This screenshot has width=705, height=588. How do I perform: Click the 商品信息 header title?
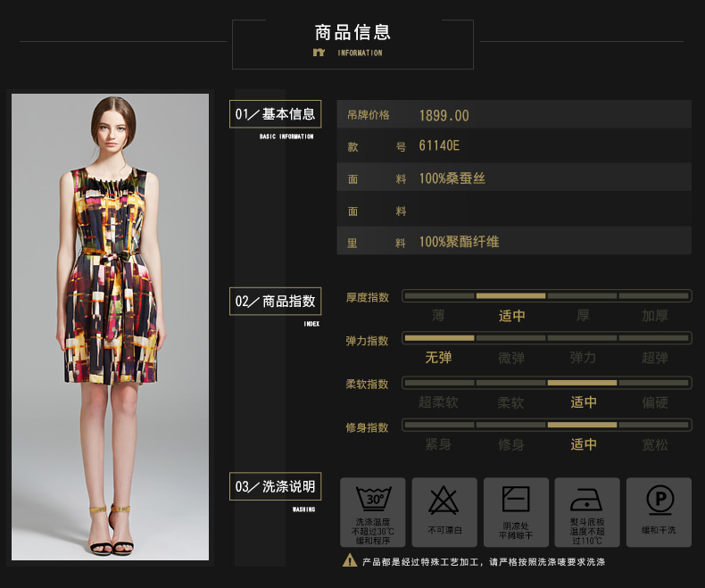pyautogui.click(x=352, y=33)
